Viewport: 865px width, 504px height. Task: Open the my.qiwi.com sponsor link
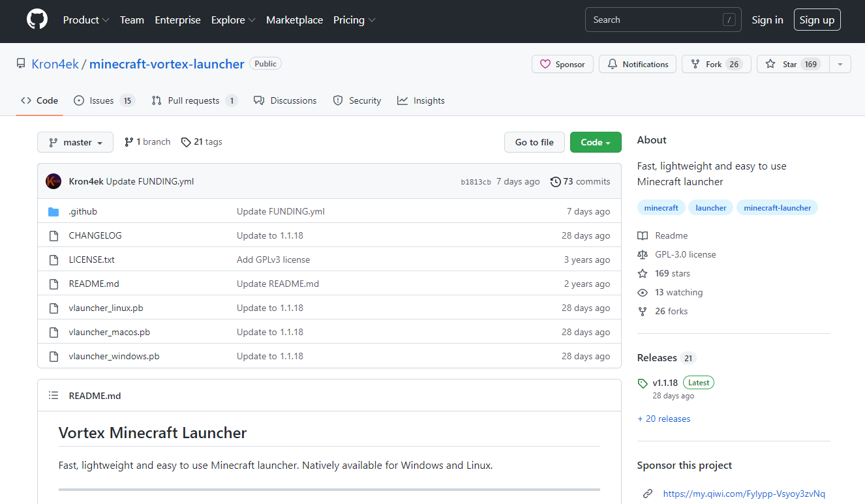point(744,494)
